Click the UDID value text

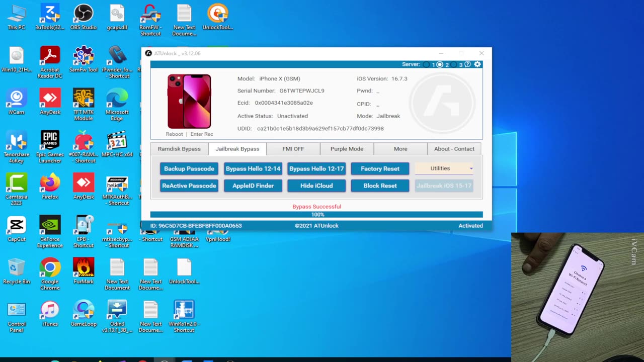point(320,129)
